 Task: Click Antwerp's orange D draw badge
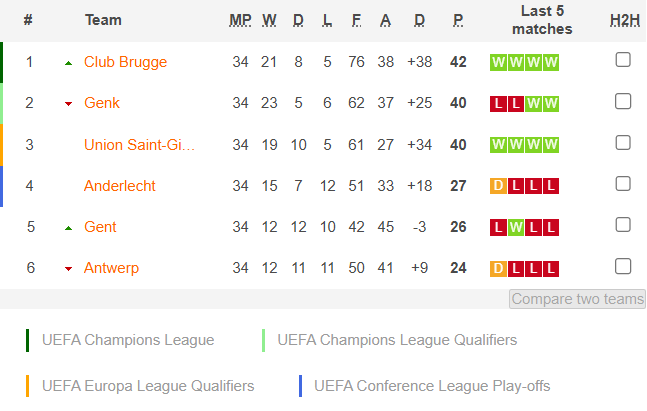pyautogui.click(x=498, y=269)
